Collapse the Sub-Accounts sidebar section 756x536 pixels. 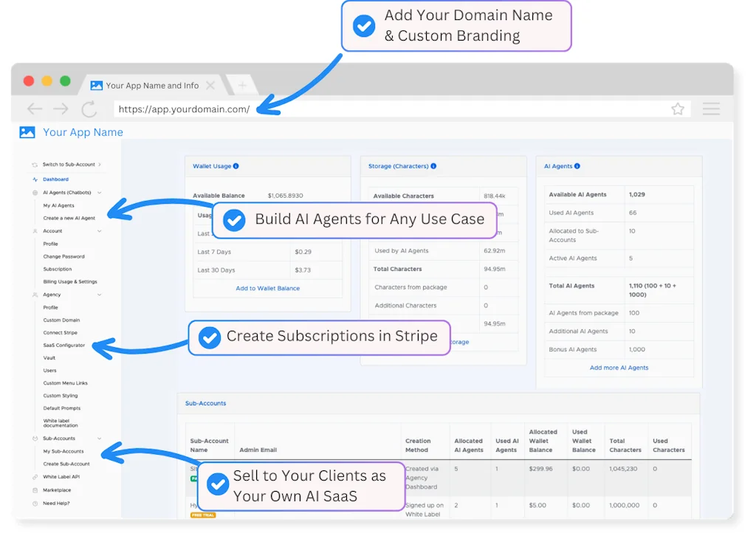(x=100, y=439)
